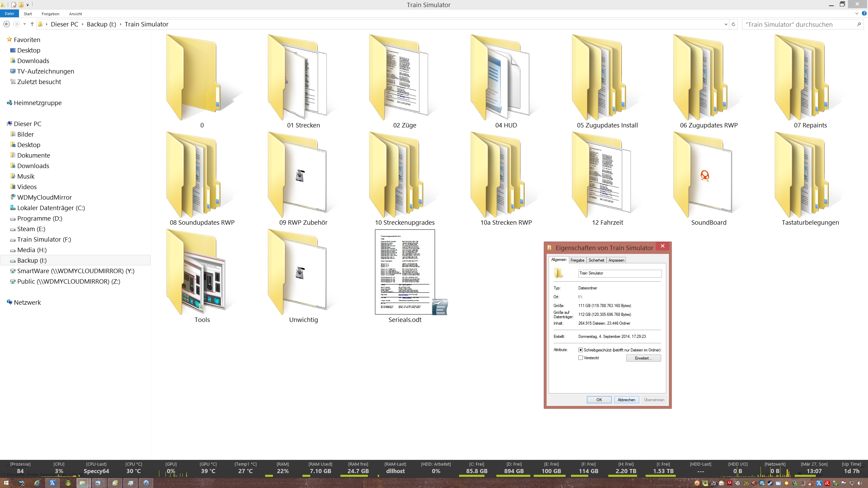This screenshot has width=868, height=488.
Task: Open the recent locations dropdown arrow
Action: [x=24, y=24]
